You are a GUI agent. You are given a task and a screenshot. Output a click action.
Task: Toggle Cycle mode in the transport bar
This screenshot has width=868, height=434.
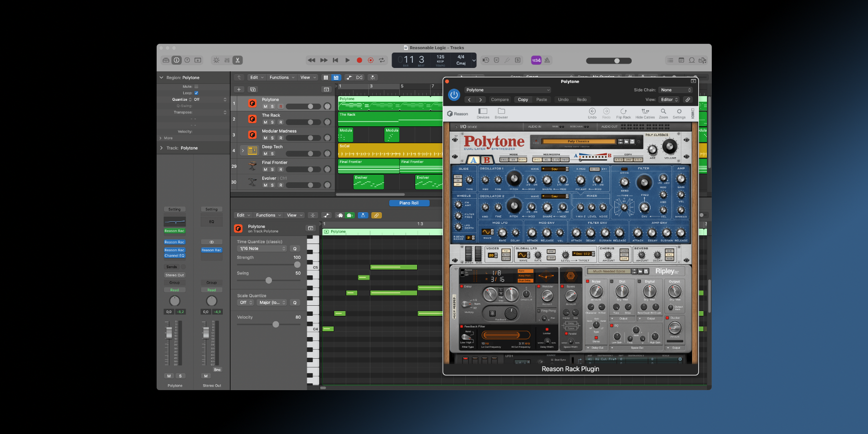[x=382, y=60]
